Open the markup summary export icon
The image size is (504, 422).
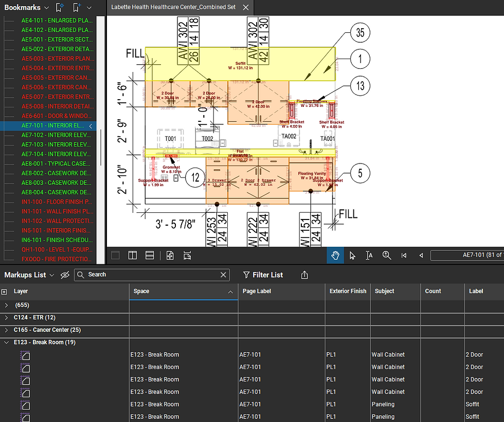(304, 274)
